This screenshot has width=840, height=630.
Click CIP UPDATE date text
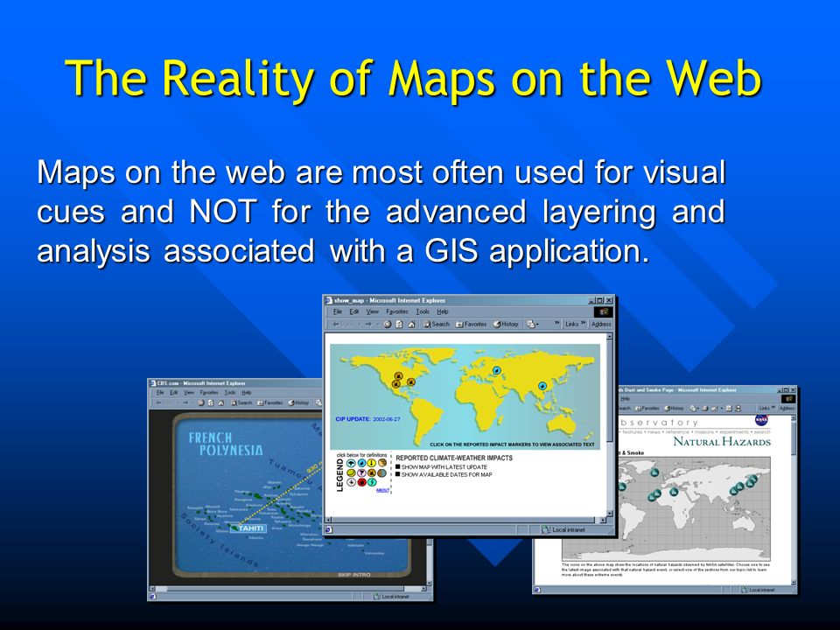[x=367, y=419]
